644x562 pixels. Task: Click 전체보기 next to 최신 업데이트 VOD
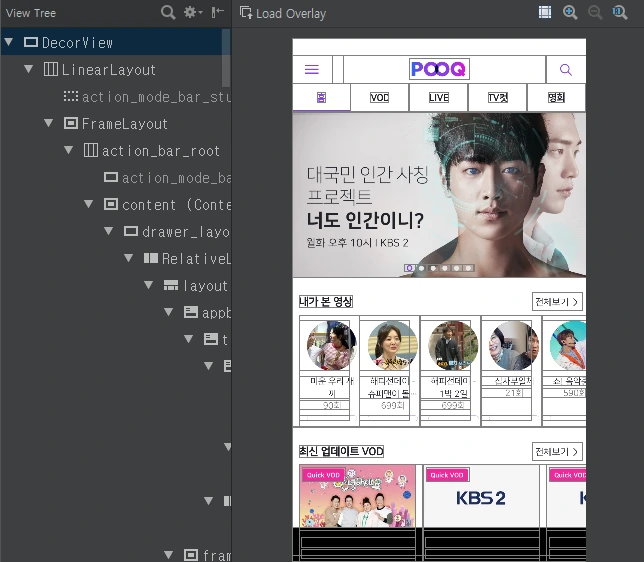[x=557, y=451]
